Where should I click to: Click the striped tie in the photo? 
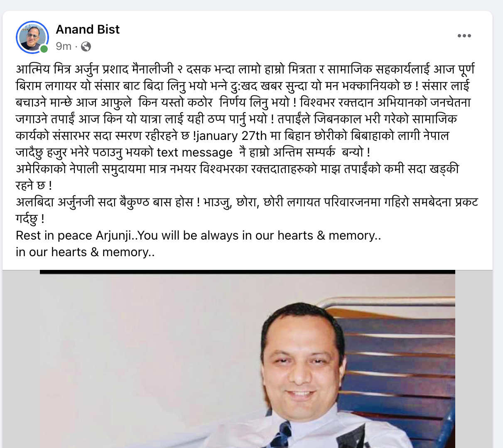285,436
